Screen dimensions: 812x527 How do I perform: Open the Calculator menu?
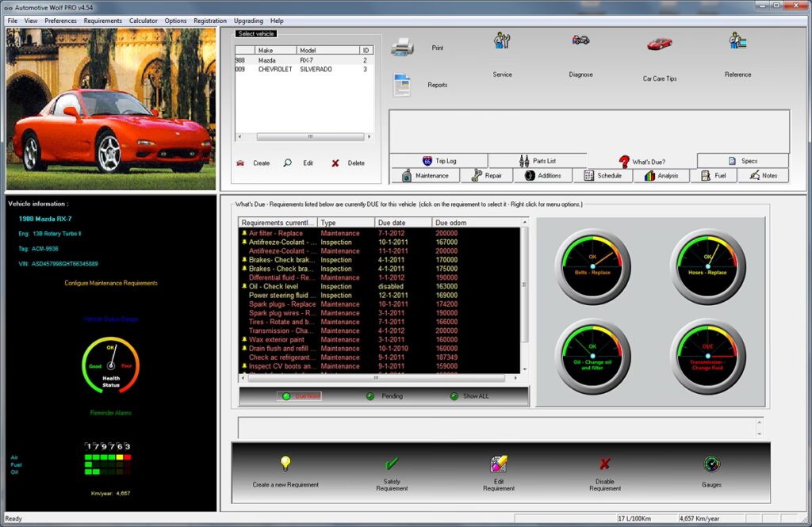(143, 21)
